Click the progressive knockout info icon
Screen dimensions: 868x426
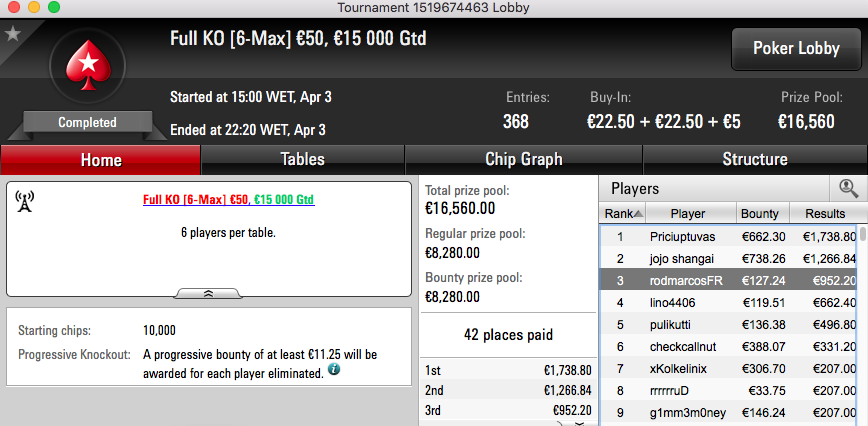coord(333,370)
